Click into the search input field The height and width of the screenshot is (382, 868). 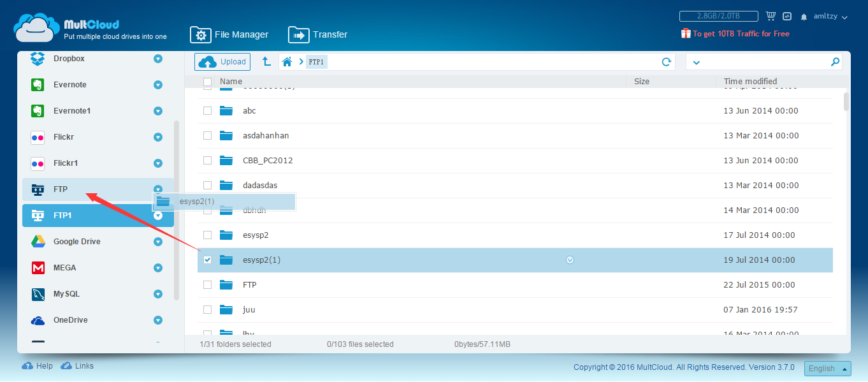pos(765,62)
